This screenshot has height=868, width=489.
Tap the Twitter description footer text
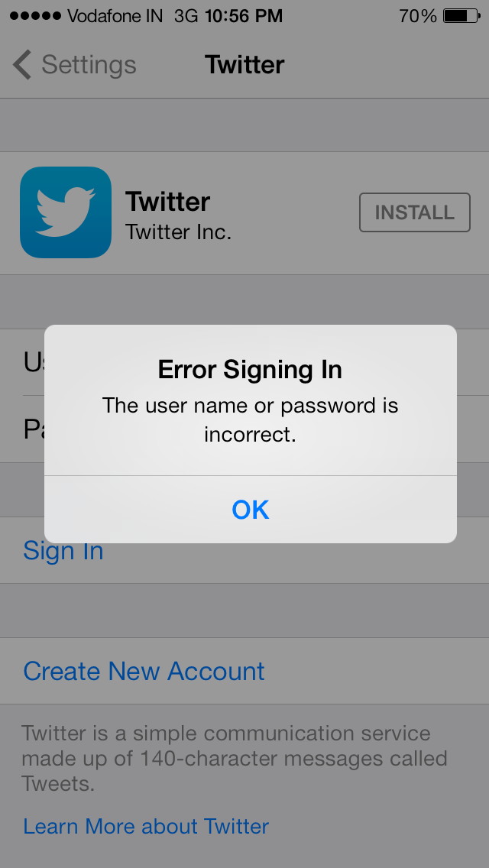click(x=235, y=759)
